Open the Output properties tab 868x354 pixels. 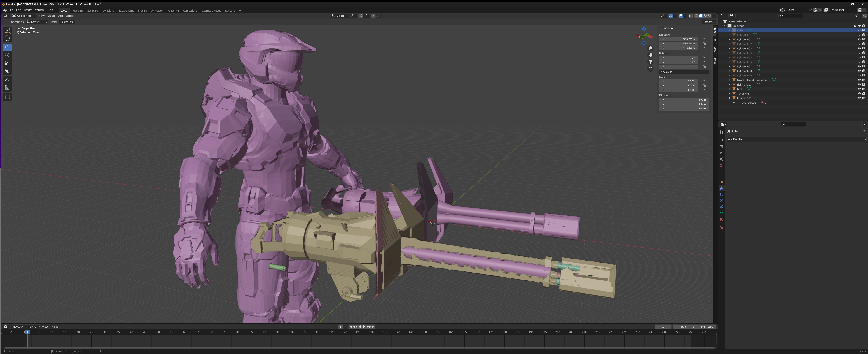point(721,146)
